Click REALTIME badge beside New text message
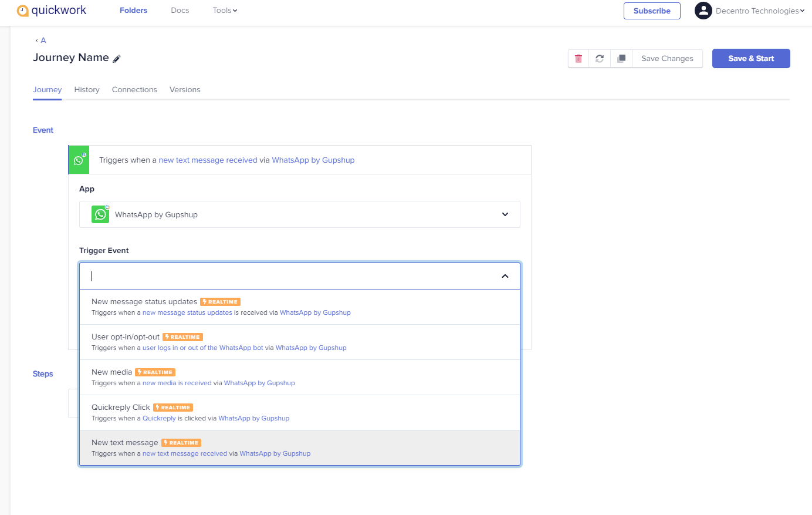Image resolution: width=812 pixels, height=515 pixels. [x=181, y=443]
